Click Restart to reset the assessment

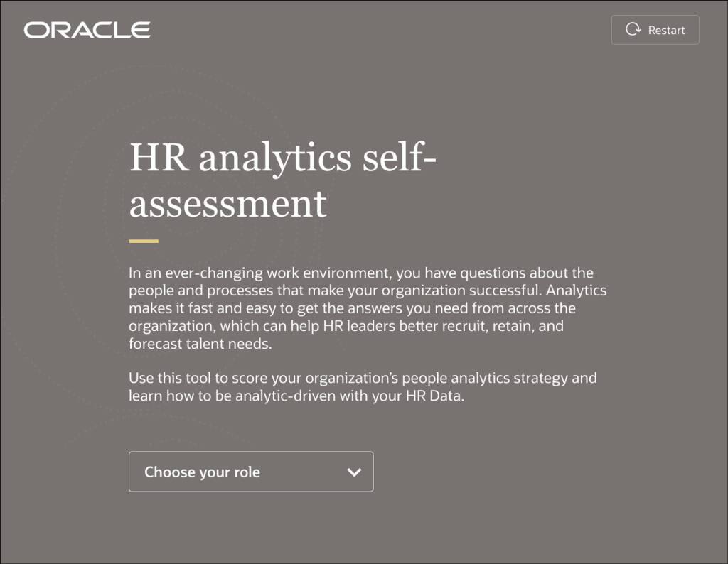(654, 30)
